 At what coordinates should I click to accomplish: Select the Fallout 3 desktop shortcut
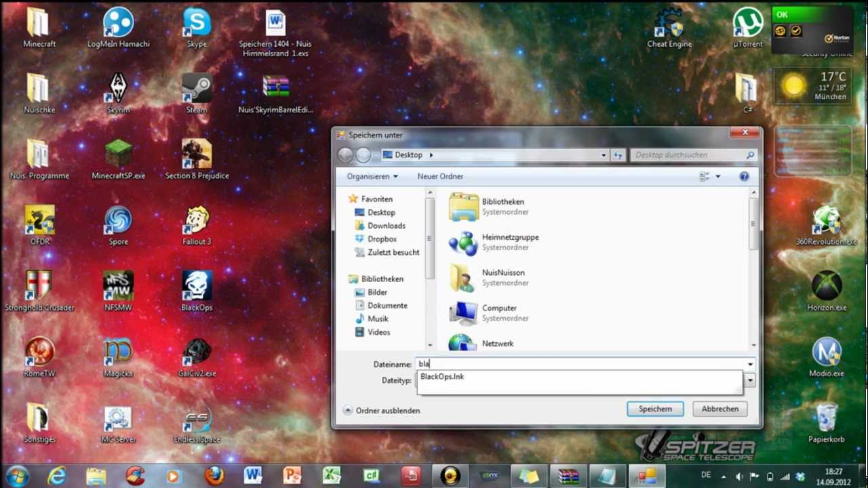pos(197,225)
